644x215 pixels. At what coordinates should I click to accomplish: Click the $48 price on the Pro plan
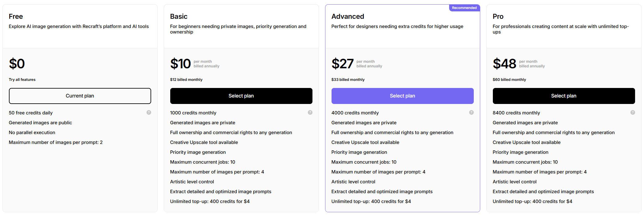[504, 64]
